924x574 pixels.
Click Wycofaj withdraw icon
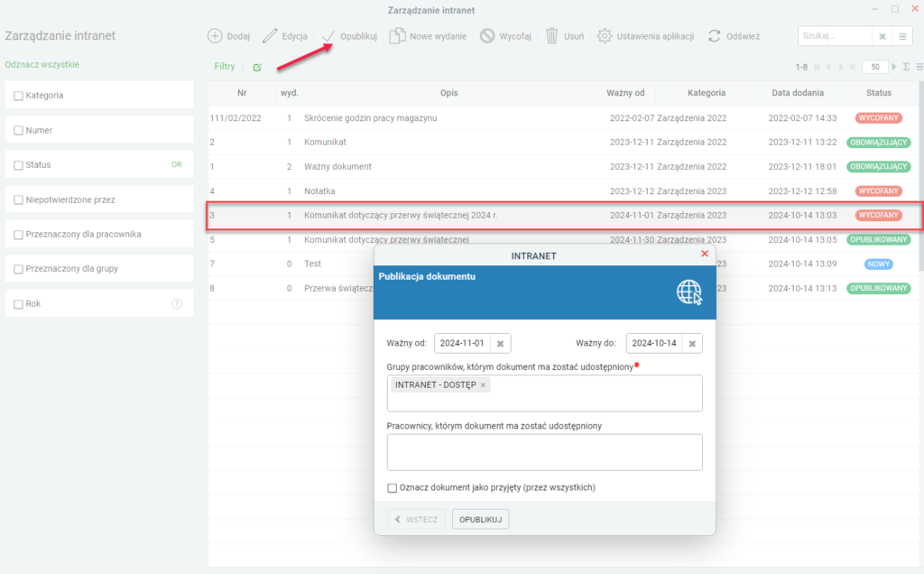pyautogui.click(x=487, y=36)
